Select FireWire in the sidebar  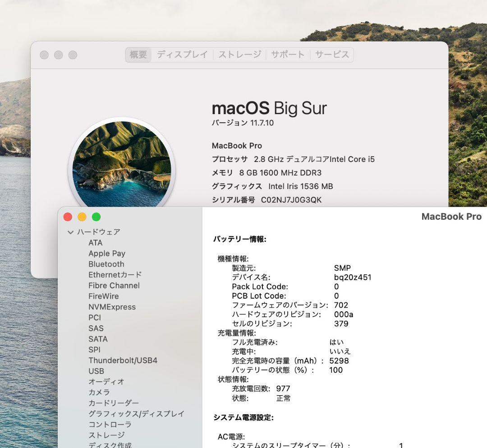pos(103,296)
